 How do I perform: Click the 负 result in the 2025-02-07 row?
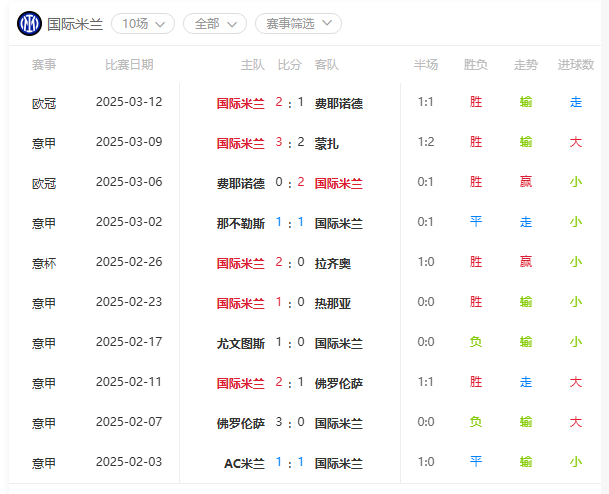tap(476, 422)
